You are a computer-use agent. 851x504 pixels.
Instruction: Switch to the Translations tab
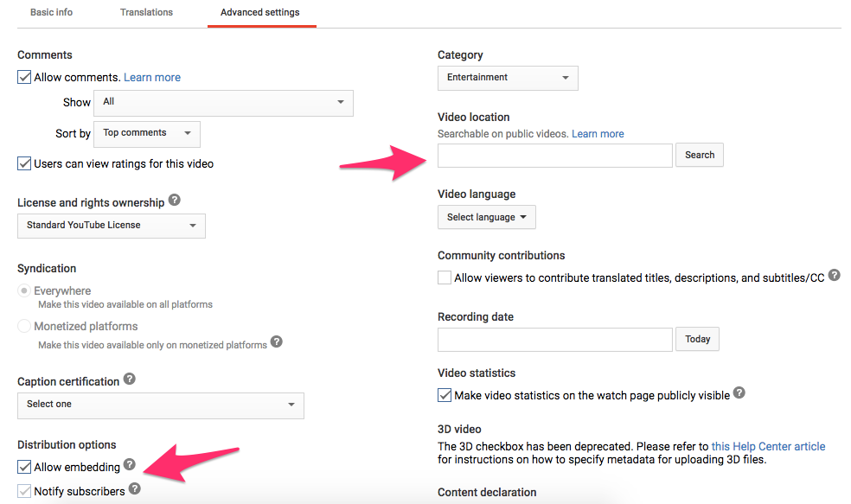(x=146, y=12)
